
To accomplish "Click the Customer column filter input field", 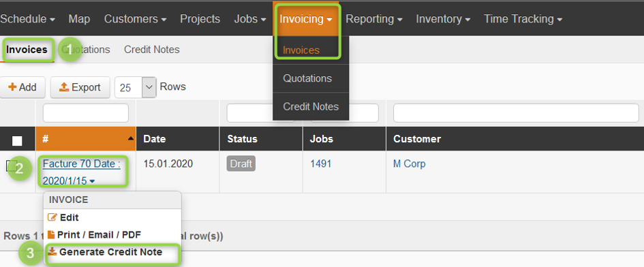I will (x=516, y=113).
